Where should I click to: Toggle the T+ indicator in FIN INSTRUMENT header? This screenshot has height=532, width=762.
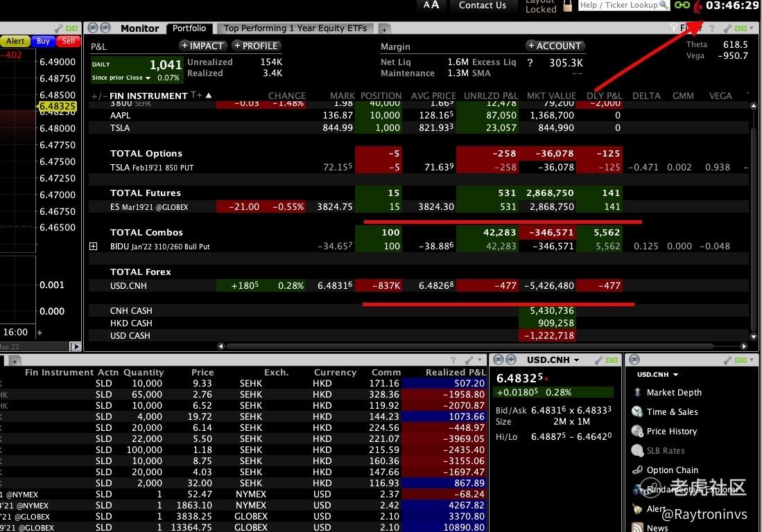click(x=196, y=95)
